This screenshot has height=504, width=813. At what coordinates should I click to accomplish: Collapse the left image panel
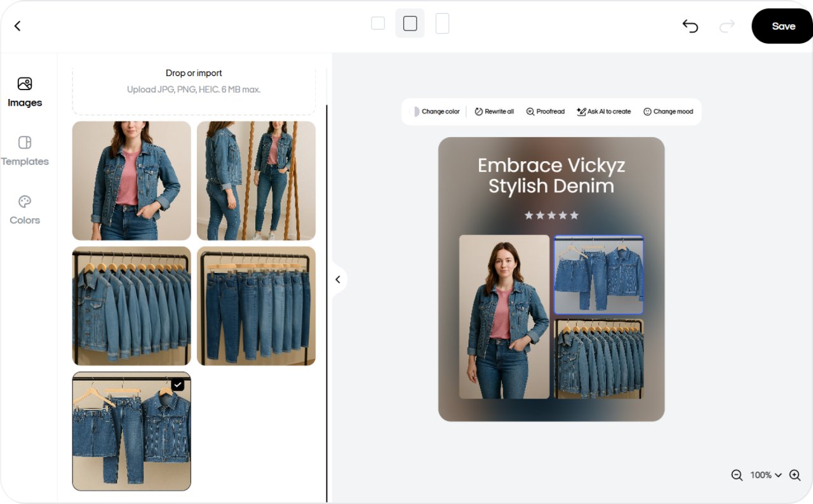(x=337, y=279)
